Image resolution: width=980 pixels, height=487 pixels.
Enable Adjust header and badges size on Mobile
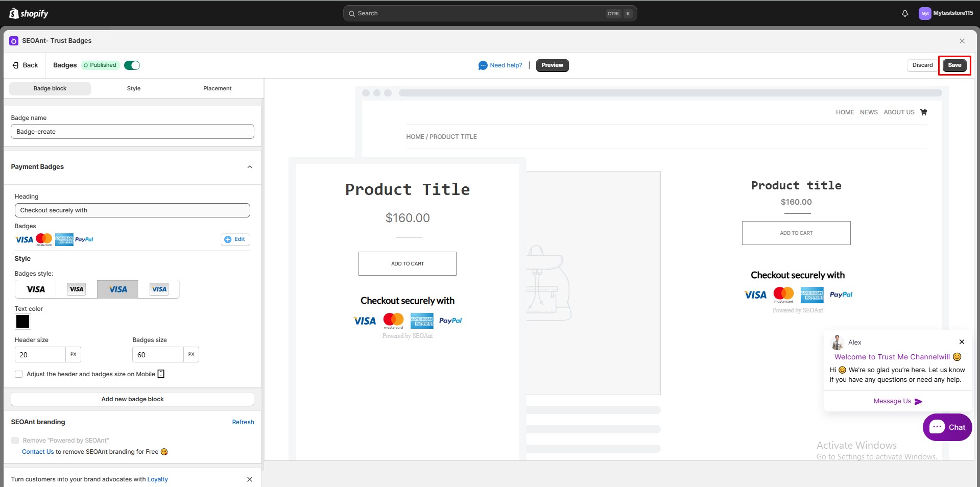(19, 374)
